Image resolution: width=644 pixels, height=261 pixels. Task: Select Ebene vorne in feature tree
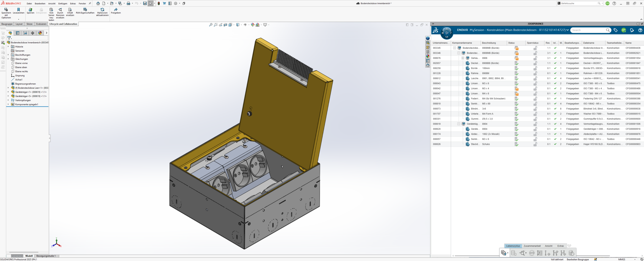click(x=21, y=63)
